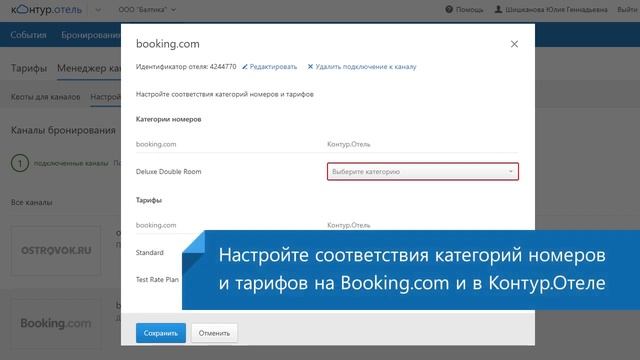The width and height of the screenshot is (640, 360).
Task: Select the Настройки subtab behind the dialog
Action: tap(106, 97)
